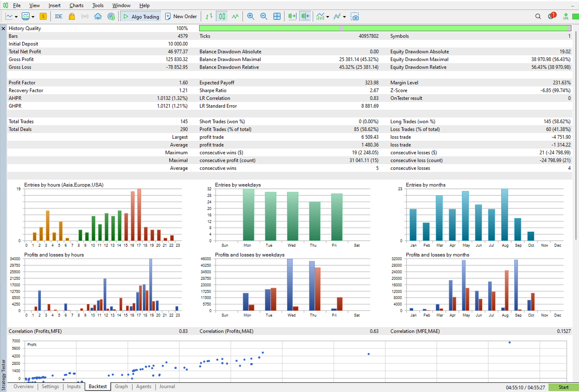Open the chart objects dropdown arrow
This screenshot has height=392, width=579.
[344, 17]
